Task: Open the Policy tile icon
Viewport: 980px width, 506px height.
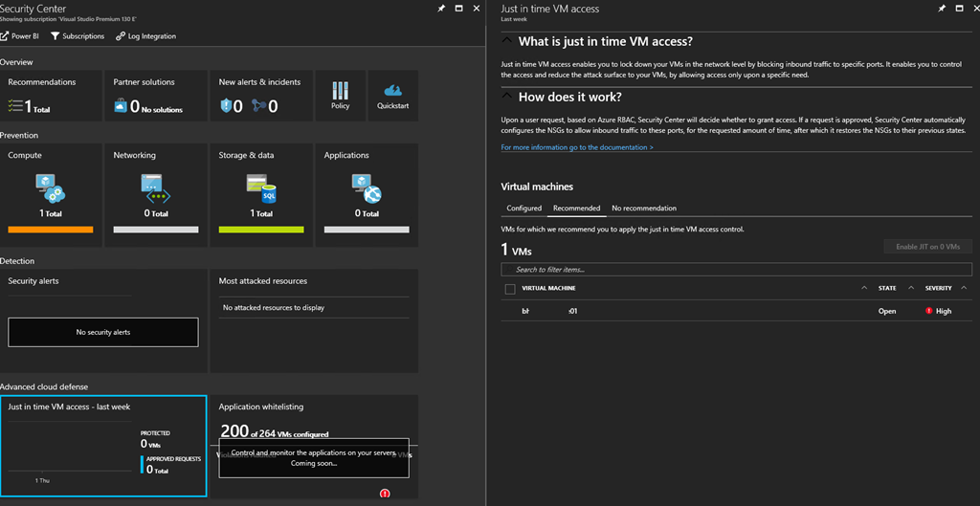Action: [x=340, y=91]
